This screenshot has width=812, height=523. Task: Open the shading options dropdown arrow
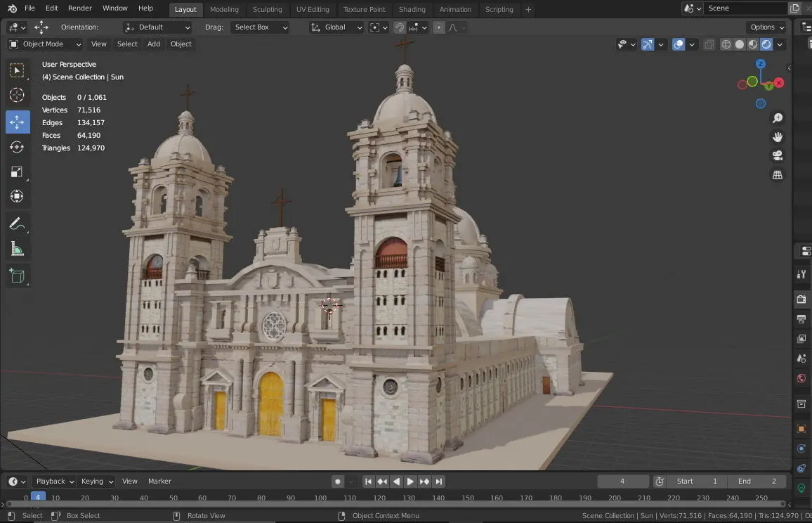[x=780, y=44]
